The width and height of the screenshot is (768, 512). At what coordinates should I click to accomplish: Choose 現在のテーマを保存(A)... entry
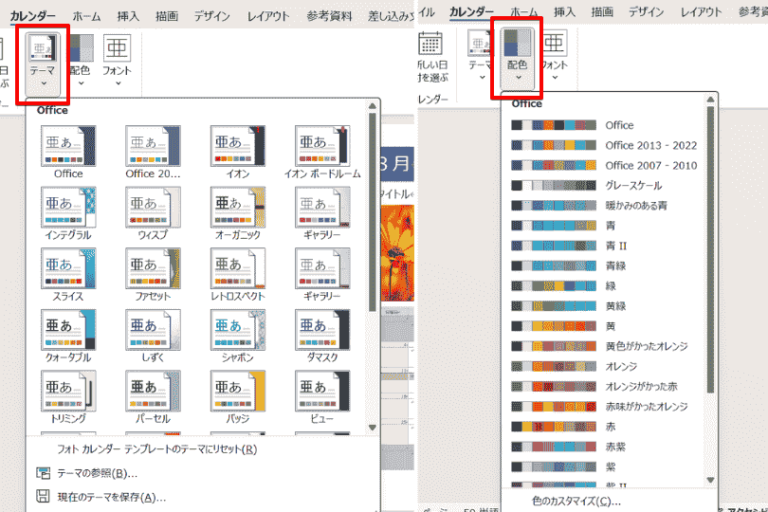pyautogui.click(x=112, y=497)
